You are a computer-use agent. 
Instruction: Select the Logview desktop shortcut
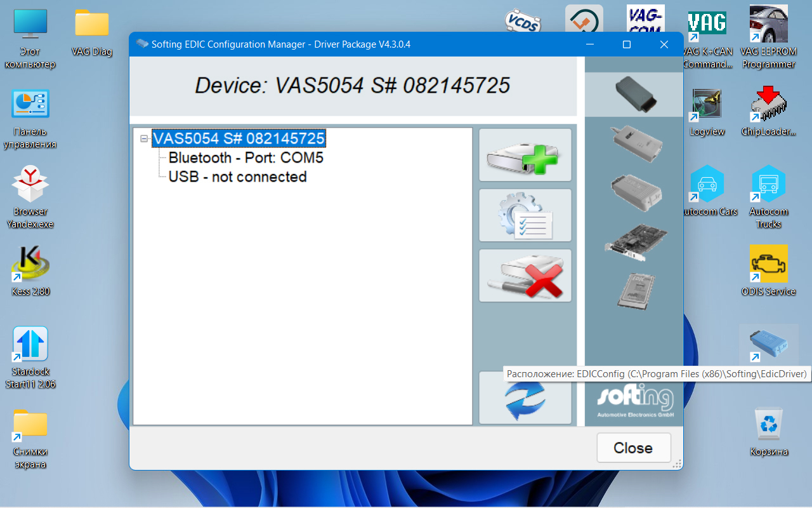pos(707,113)
